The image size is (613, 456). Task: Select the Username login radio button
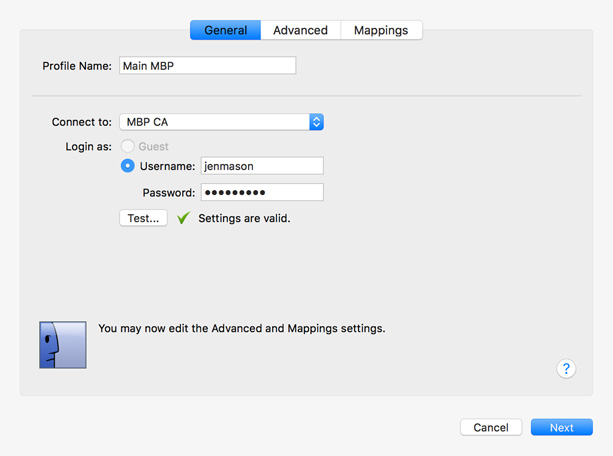127,166
